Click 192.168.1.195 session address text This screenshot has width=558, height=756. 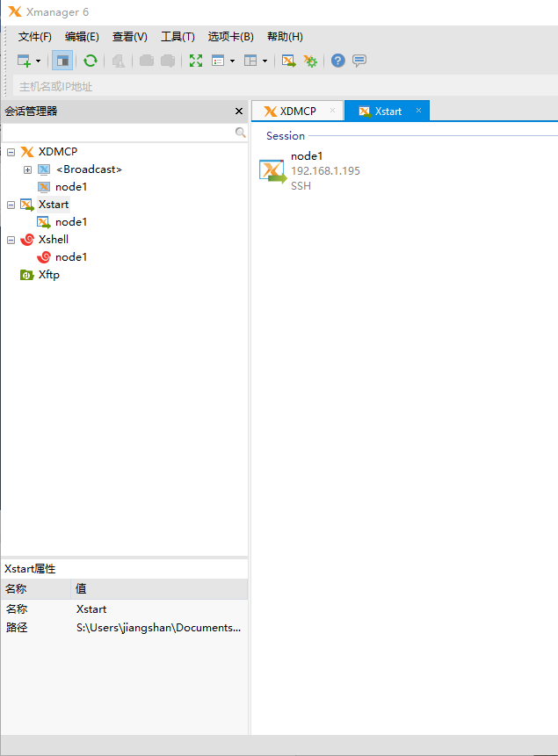325,171
